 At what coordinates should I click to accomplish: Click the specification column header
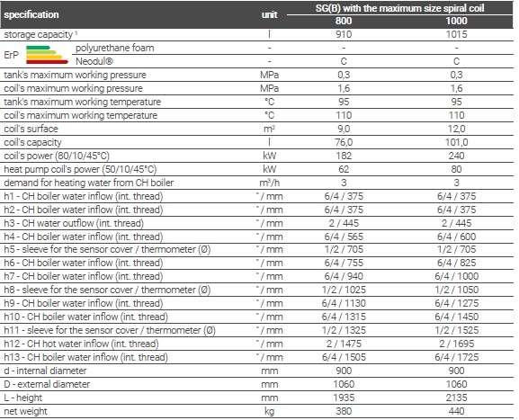[x=31, y=14]
